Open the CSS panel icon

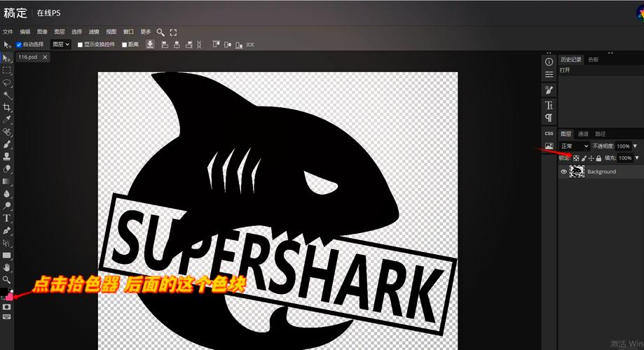(549, 134)
